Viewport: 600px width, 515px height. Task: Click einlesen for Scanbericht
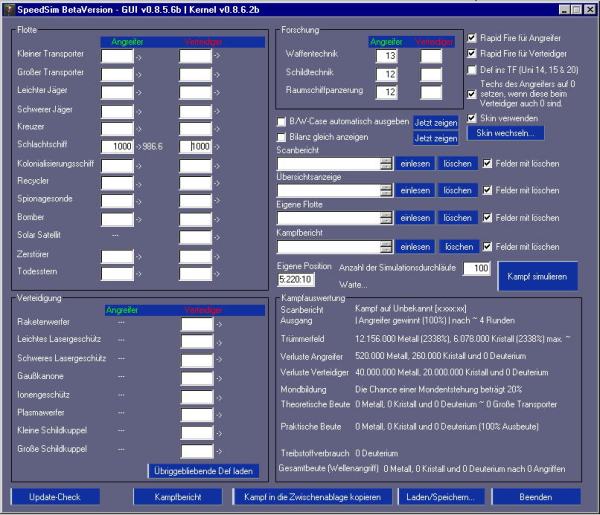(415, 164)
